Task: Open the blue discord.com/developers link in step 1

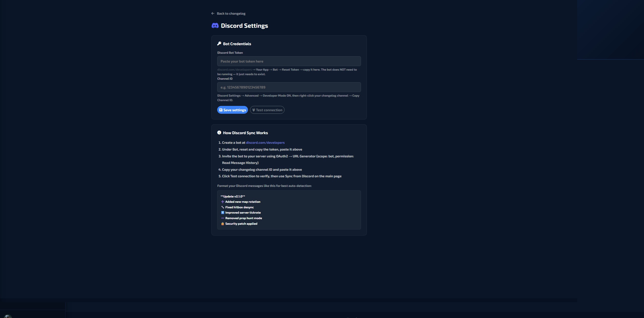Action: tap(265, 142)
